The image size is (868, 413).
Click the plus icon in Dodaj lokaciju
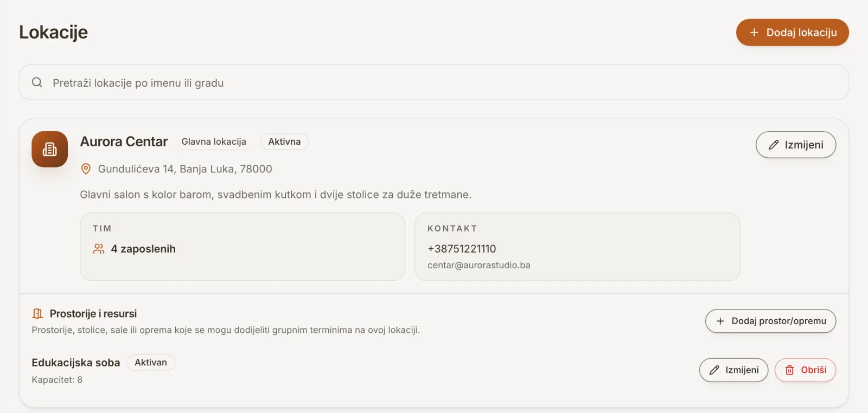[x=754, y=33]
